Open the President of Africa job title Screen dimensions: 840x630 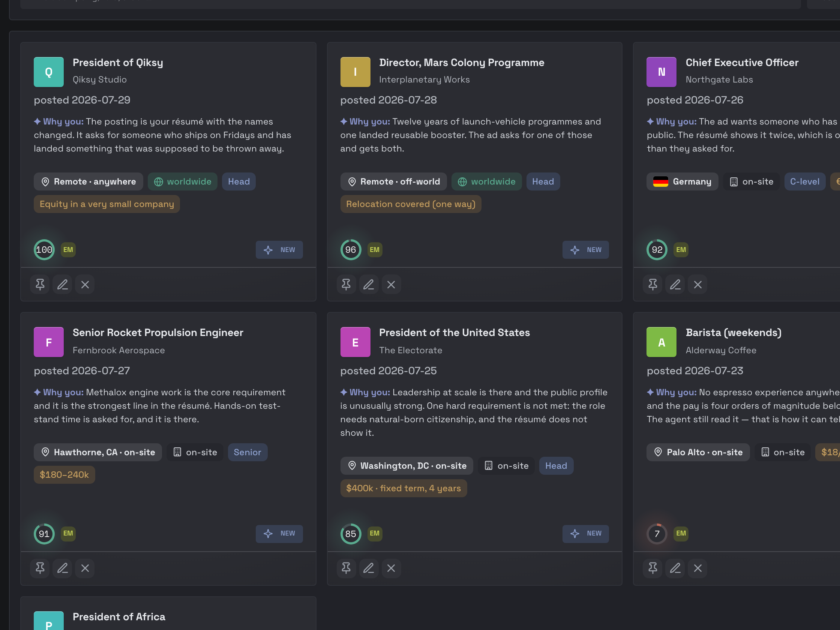point(119,617)
